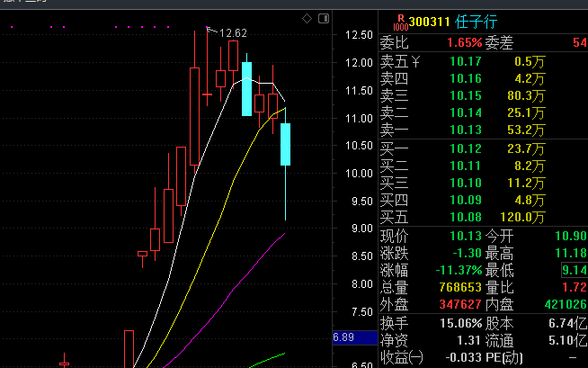This screenshot has width=588, height=368.
Task: Click the cyan candlestick near the 12.00 level
Action: (246, 89)
